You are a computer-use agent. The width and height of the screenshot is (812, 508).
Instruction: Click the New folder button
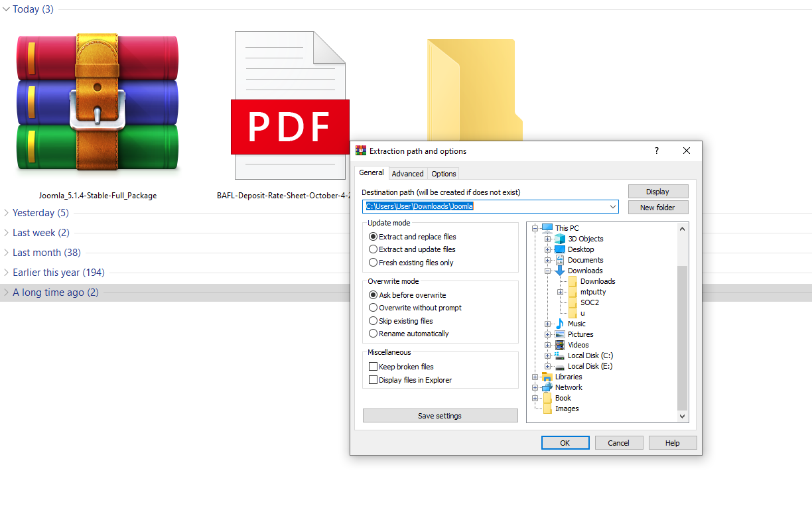click(658, 207)
